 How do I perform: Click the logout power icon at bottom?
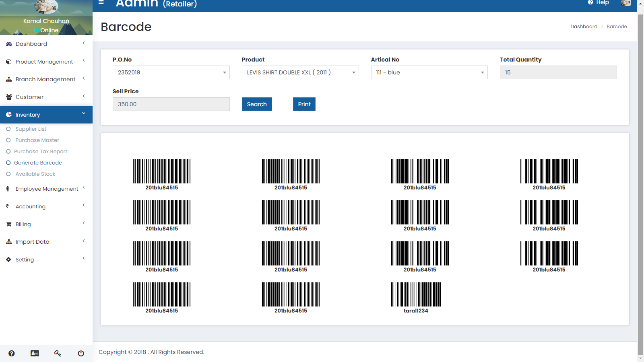[x=80, y=353]
